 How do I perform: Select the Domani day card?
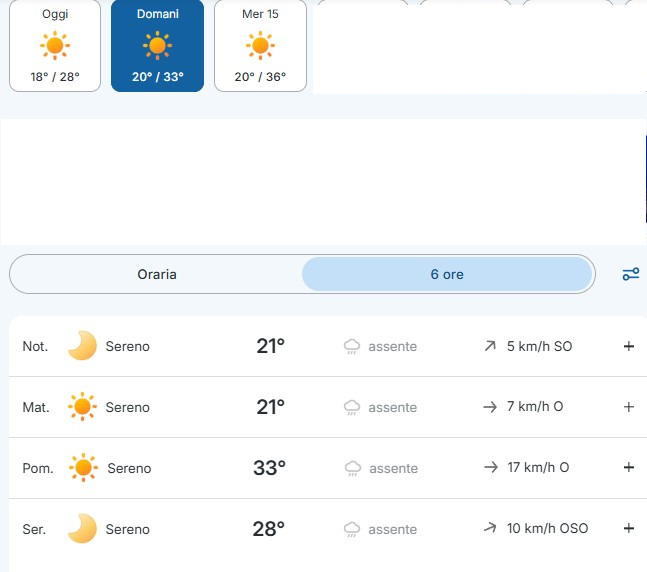coord(157,45)
